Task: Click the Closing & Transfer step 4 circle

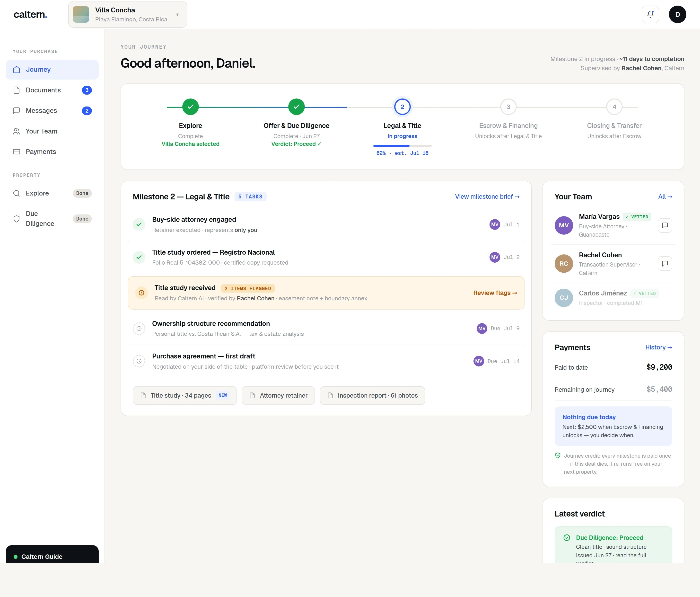Action: (614, 107)
